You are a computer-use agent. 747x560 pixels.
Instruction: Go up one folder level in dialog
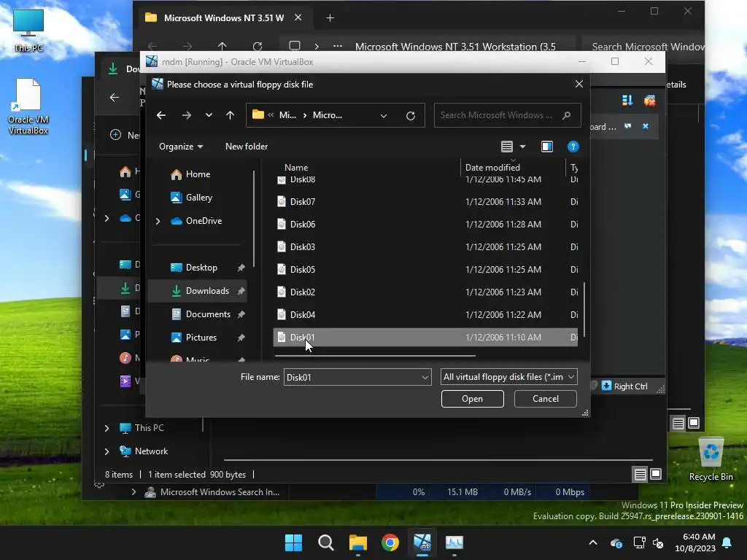point(230,115)
